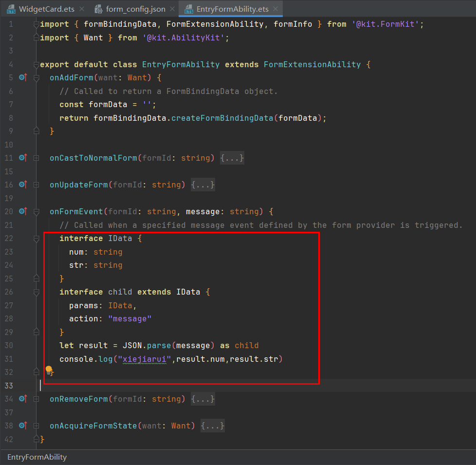Click 'params: IData' property on line 27
Screen dimensions: 476x465
[100, 305]
